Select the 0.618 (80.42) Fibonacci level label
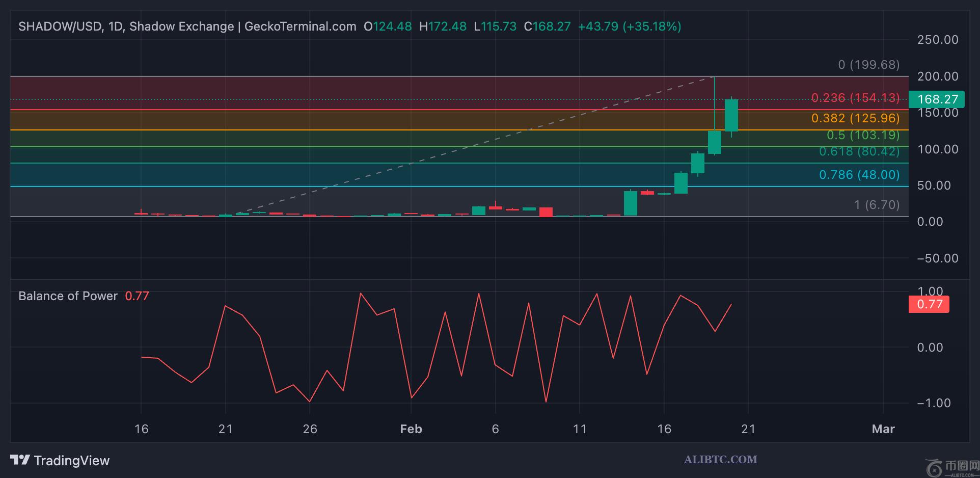The height and width of the screenshot is (478, 980). [859, 151]
